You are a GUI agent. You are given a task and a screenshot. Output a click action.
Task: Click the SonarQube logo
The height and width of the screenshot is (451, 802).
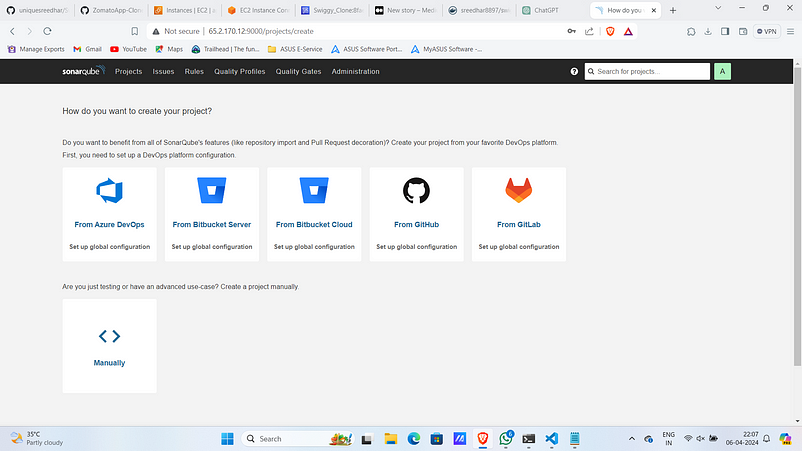click(83, 71)
